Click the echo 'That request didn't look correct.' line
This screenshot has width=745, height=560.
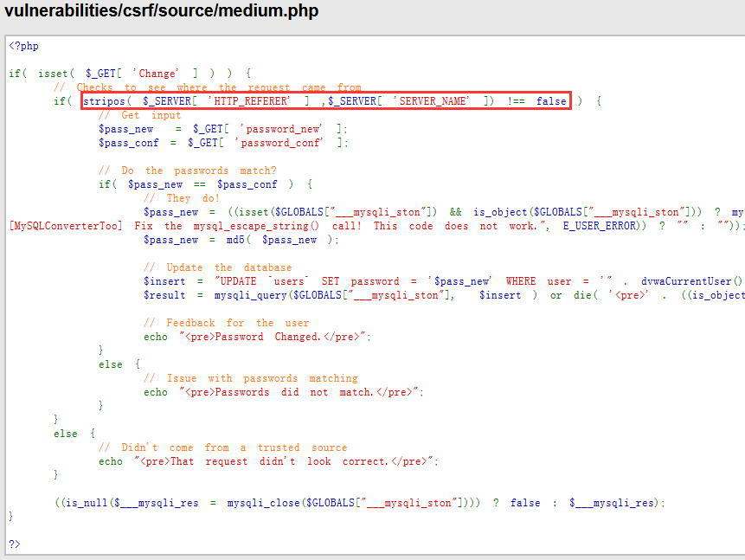268,461
